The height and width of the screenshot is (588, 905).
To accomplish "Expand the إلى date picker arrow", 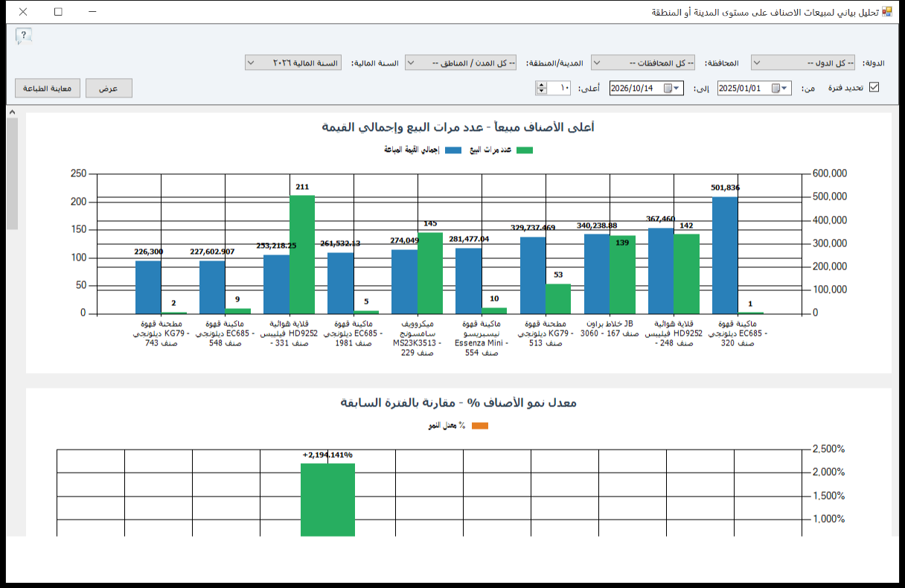I will coord(677,88).
